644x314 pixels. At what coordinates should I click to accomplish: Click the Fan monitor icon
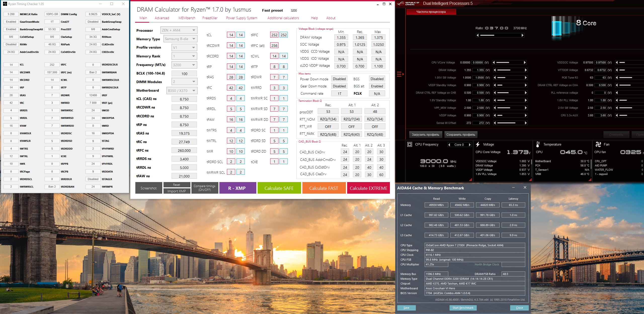coord(598,145)
